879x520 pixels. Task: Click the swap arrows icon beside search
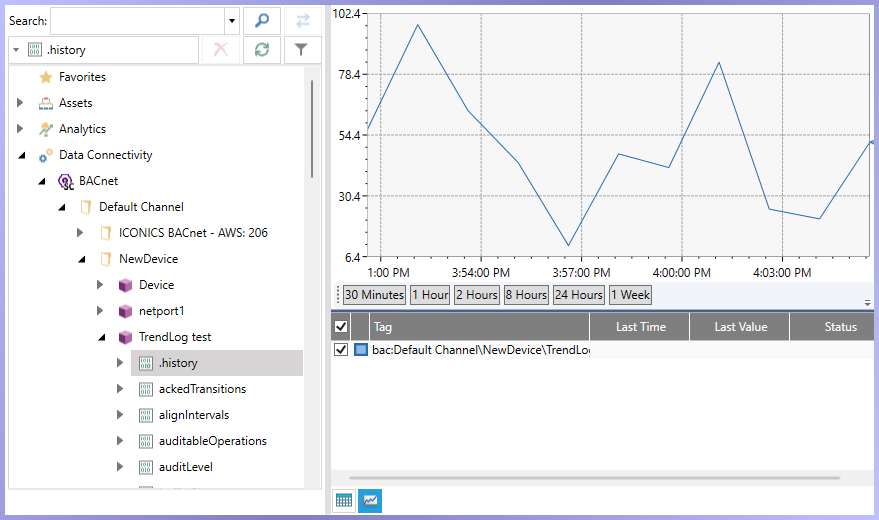pyautogui.click(x=303, y=21)
